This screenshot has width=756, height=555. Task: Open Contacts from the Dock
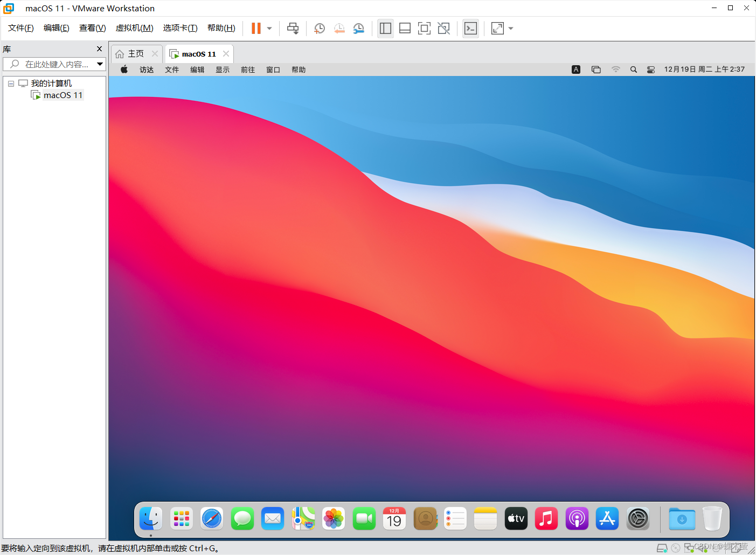pyautogui.click(x=425, y=519)
